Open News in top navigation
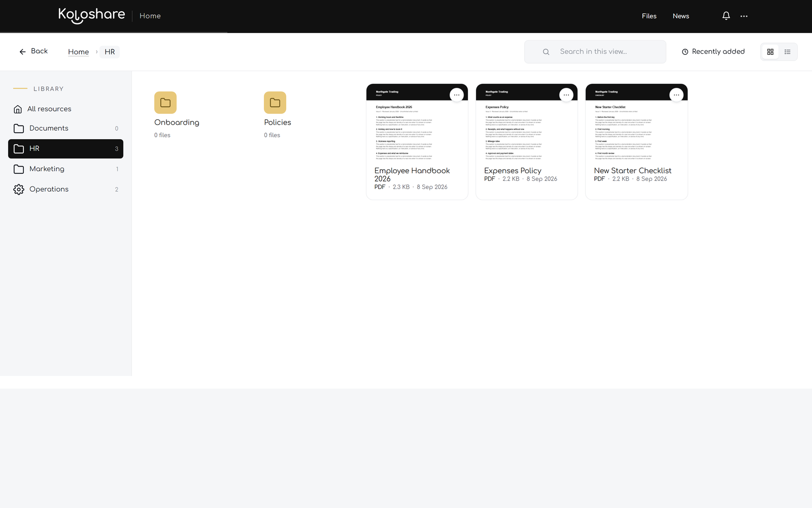Screen dimensions: 812x508 click(x=681, y=16)
